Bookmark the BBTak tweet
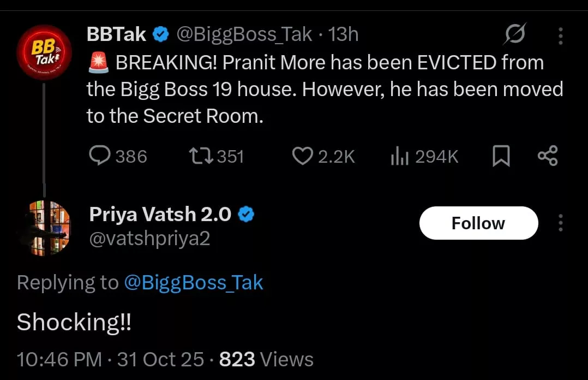 click(x=501, y=157)
